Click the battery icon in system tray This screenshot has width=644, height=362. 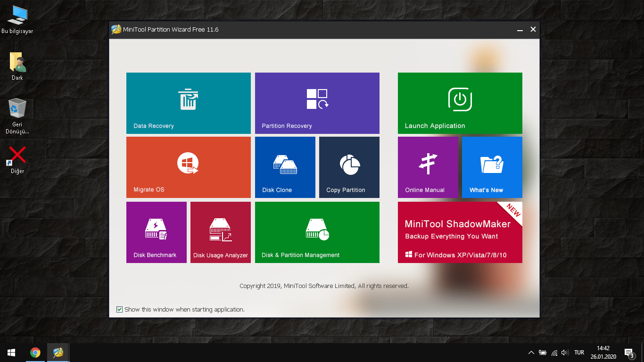coord(543,353)
